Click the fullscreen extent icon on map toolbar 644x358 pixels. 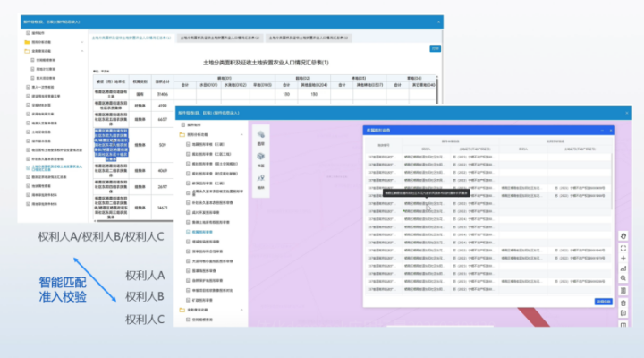point(623,247)
